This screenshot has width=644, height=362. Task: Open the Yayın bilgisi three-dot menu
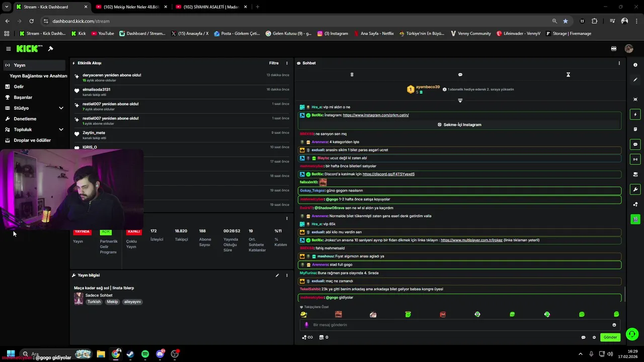coord(287,276)
